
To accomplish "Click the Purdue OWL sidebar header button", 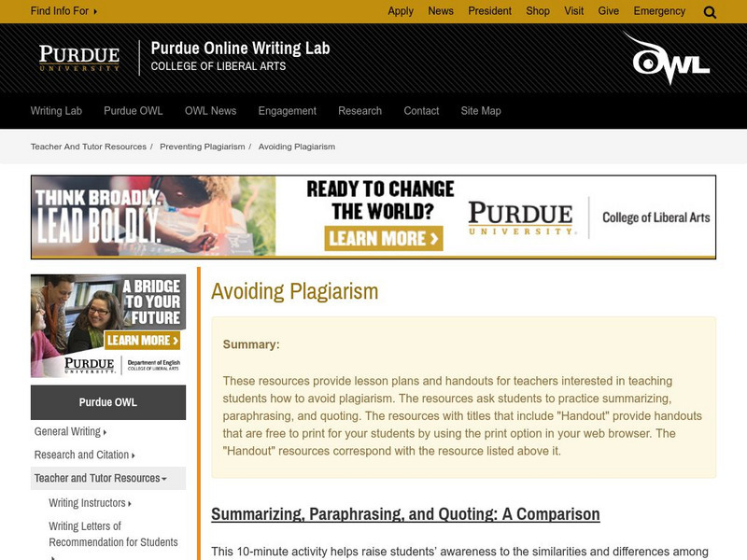I will pos(108,402).
